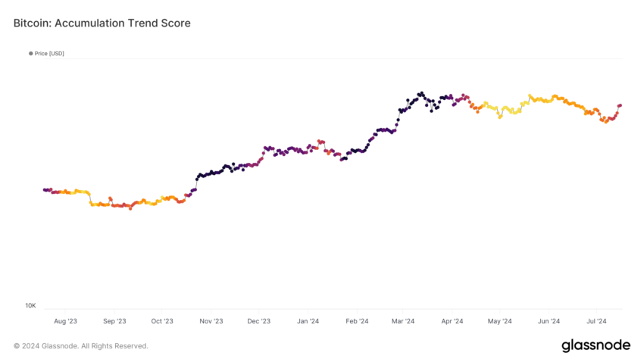Select the Aug '23 axis label
This screenshot has height=362, width=644.
click(x=65, y=321)
